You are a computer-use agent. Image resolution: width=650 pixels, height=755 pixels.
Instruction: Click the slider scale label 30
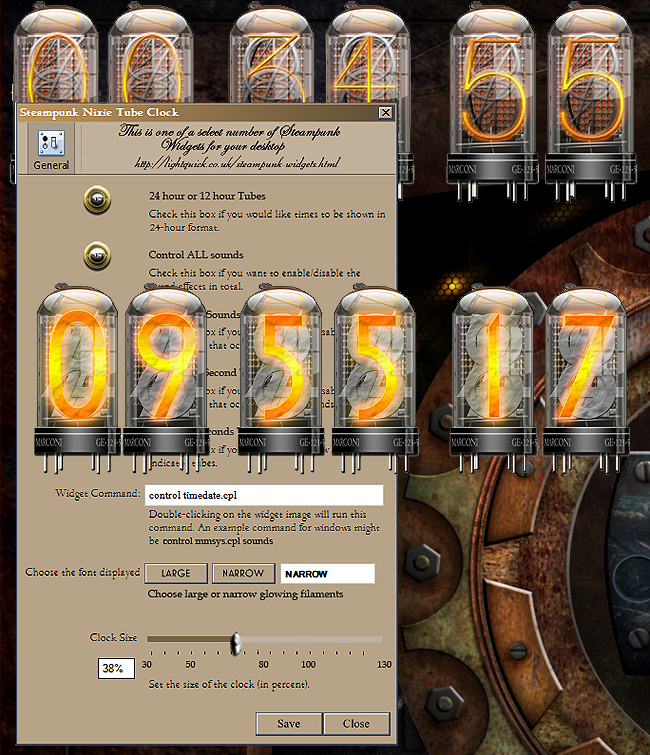pos(147,664)
